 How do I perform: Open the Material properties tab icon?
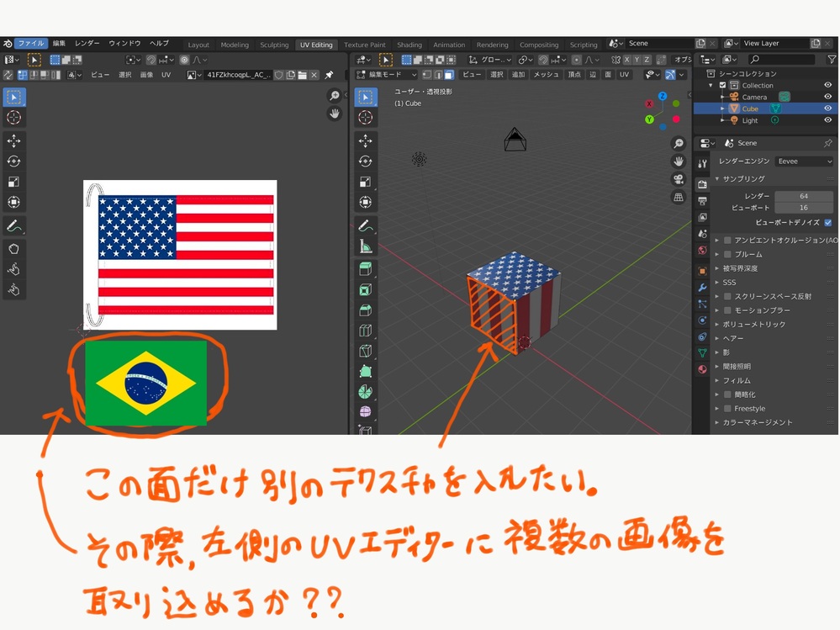tap(702, 369)
